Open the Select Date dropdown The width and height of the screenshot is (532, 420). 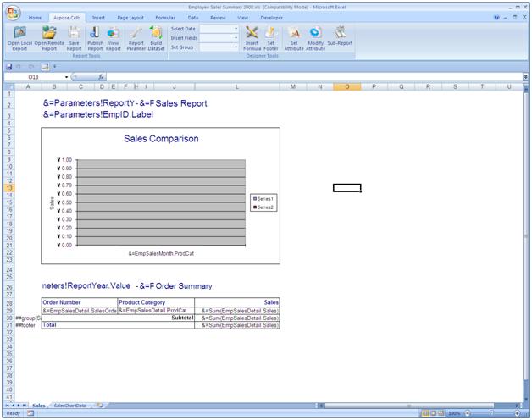(235, 29)
